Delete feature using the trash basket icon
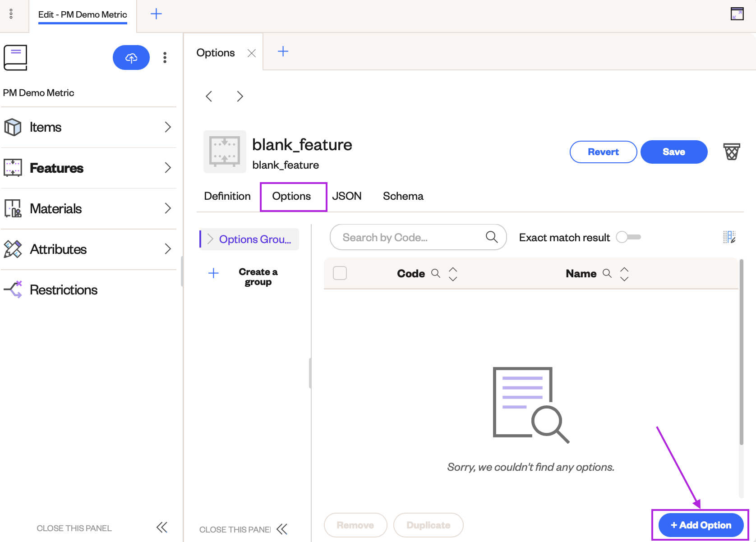 pos(732,152)
